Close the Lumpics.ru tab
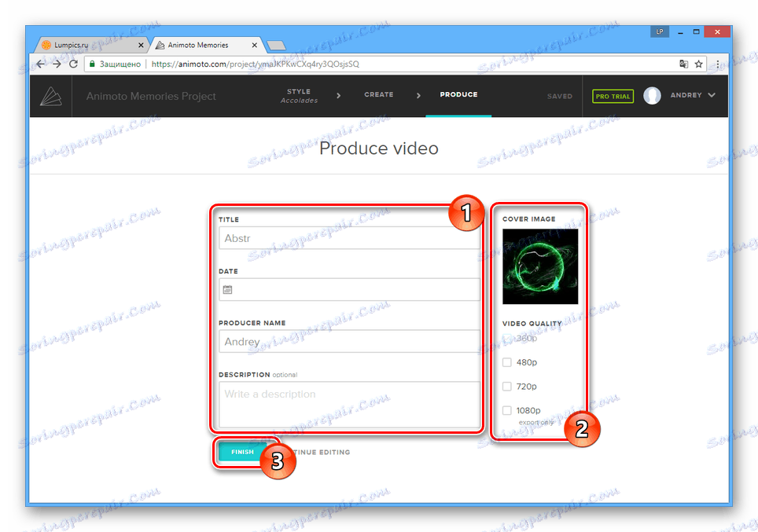This screenshot has height=532, width=758. click(141, 45)
